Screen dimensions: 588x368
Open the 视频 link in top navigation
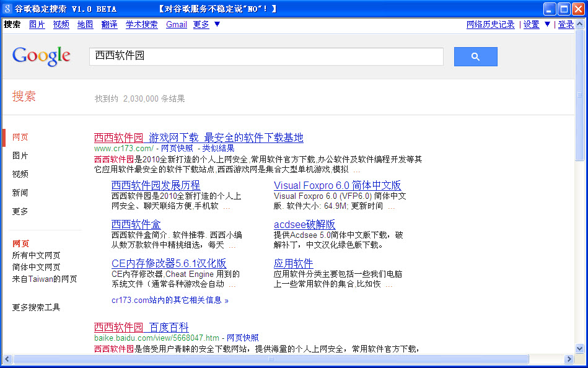(61, 24)
